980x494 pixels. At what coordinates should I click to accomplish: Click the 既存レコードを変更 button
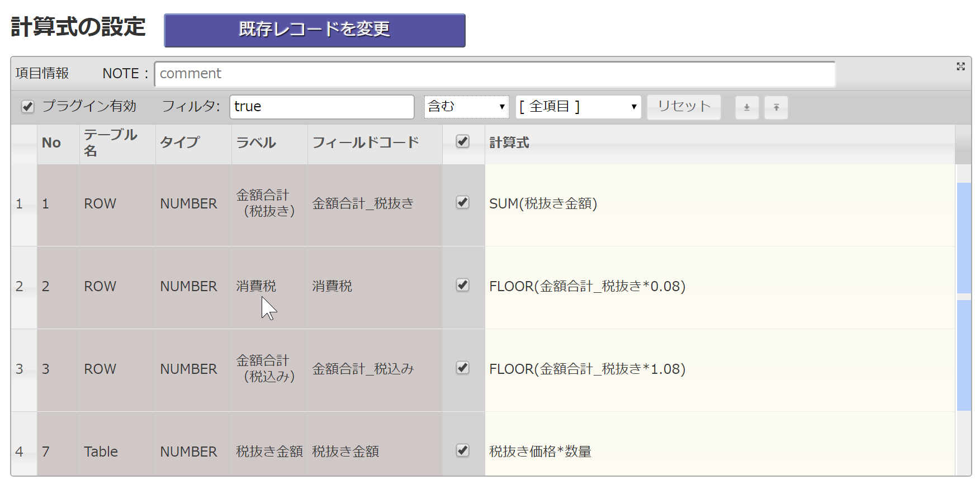coord(314,30)
